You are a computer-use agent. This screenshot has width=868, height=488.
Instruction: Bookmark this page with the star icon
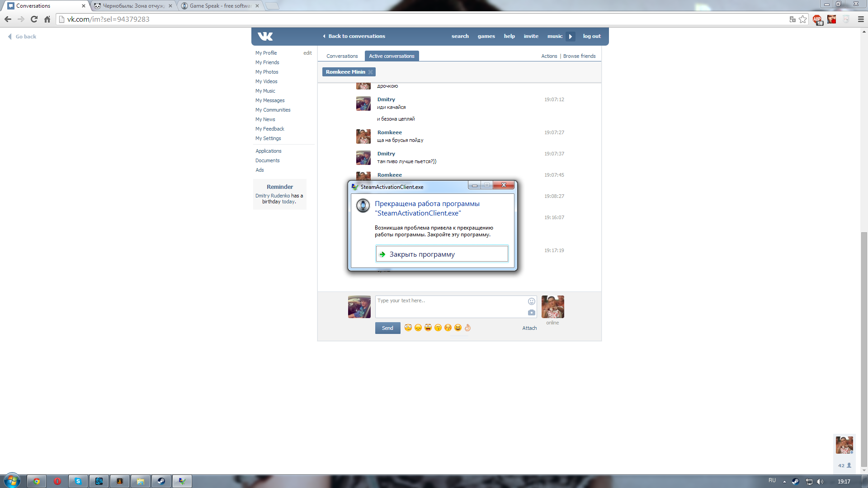click(802, 19)
